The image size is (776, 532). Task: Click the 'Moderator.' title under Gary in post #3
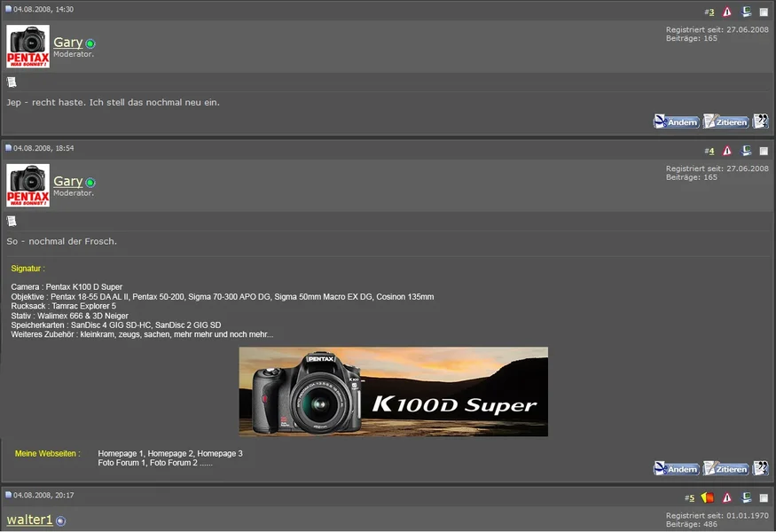coord(74,54)
